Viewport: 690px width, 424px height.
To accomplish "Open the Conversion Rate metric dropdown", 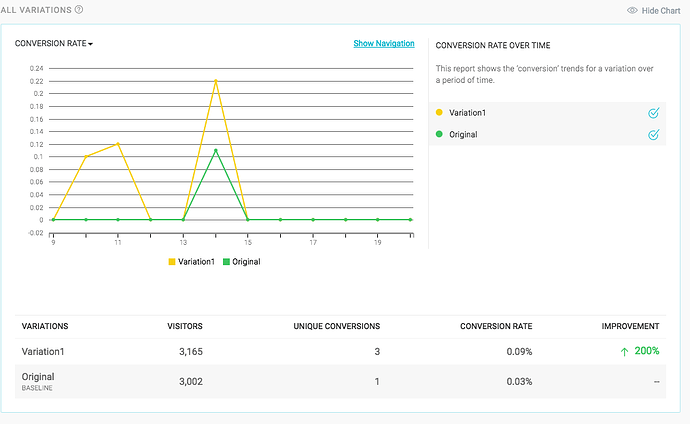I will coord(54,44).
